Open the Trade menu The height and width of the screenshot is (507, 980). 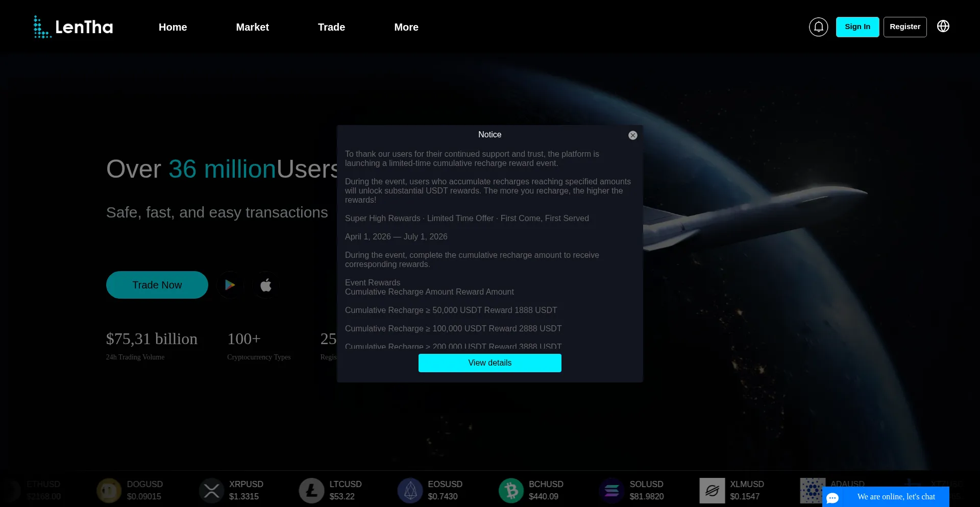331,27
